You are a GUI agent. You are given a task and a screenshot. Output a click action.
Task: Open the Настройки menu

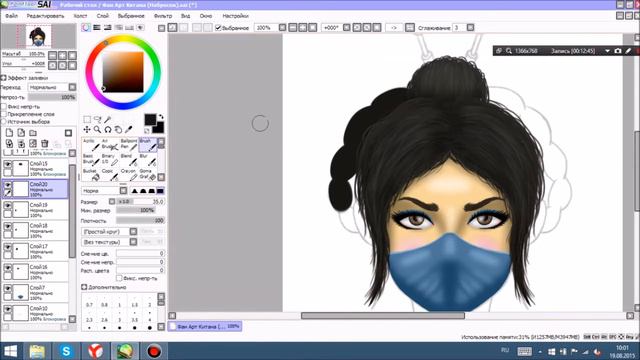[236, 16]
